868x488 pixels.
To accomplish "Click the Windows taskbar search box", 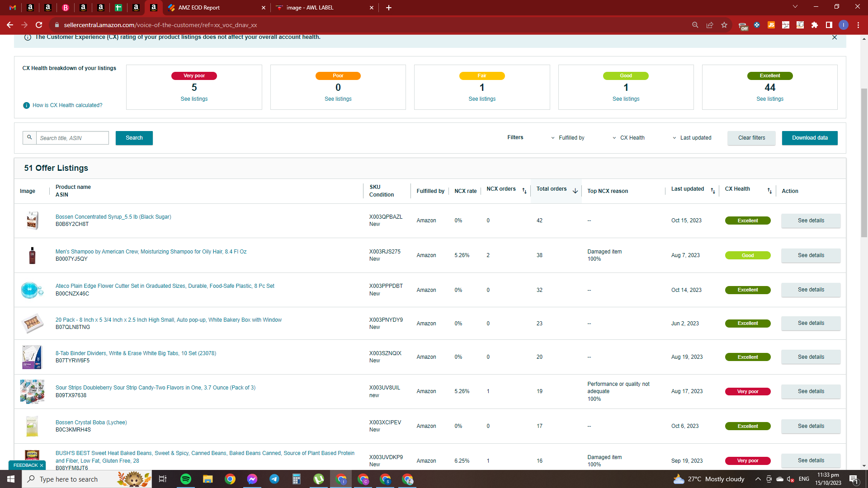I will [87, 479].
